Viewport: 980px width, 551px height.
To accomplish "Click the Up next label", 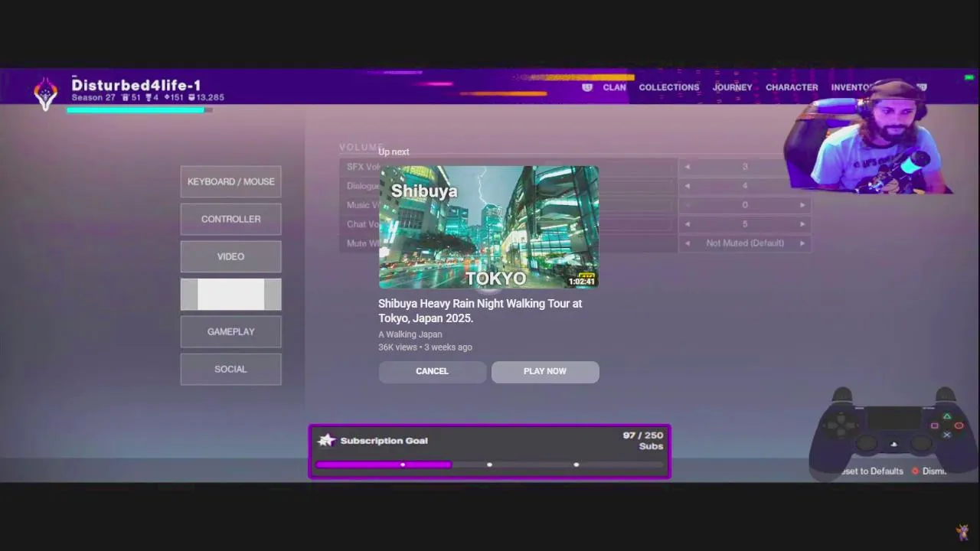I will pos(394,152).
